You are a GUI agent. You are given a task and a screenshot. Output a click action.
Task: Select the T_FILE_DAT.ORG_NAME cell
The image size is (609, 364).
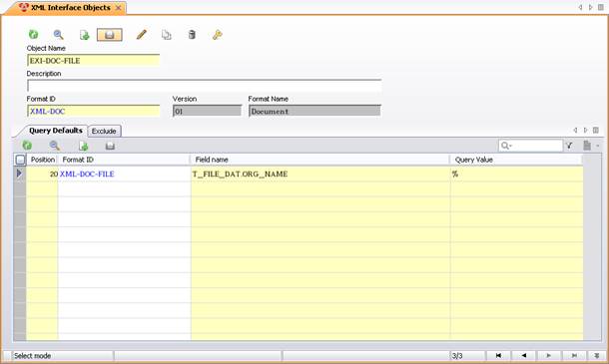pyautogui.click(x=320, y=174)
